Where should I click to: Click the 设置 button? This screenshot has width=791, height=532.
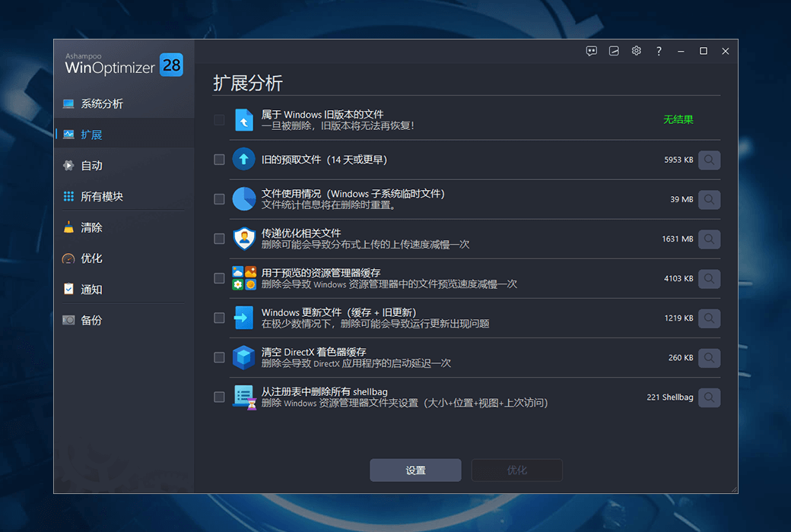tap(415, 470)
